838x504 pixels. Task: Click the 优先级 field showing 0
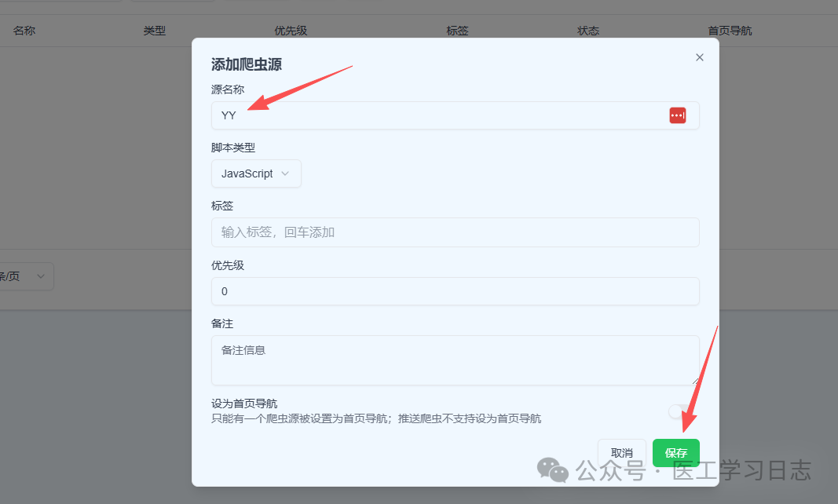click(x=456, y=291)
